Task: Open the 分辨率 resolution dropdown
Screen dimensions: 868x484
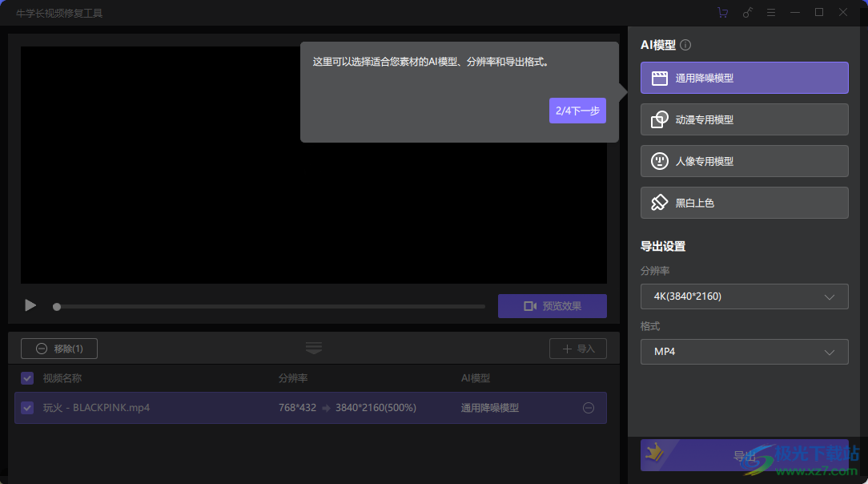Action: click(744, 296)
